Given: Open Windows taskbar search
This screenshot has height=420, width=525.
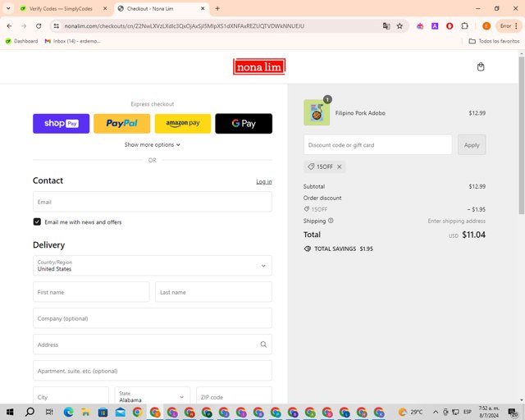Looking at the screenshot, I should [30, 412].
